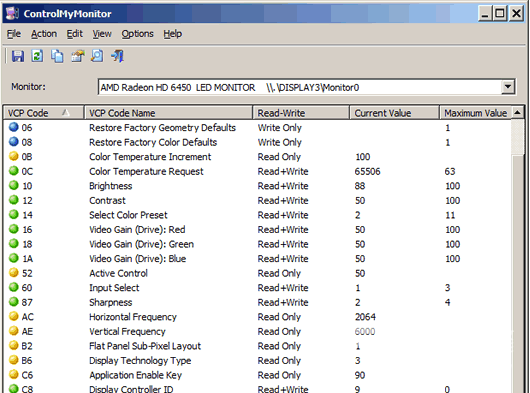Click the yellow icon for code B2

pyautogui.click(x=14, y=345)
